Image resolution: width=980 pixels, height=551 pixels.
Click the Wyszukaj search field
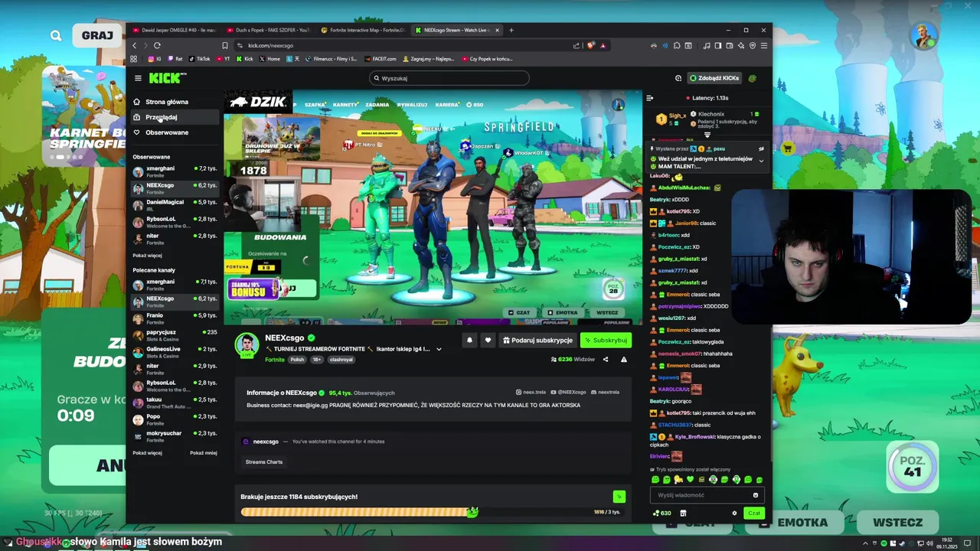point(449,78)
